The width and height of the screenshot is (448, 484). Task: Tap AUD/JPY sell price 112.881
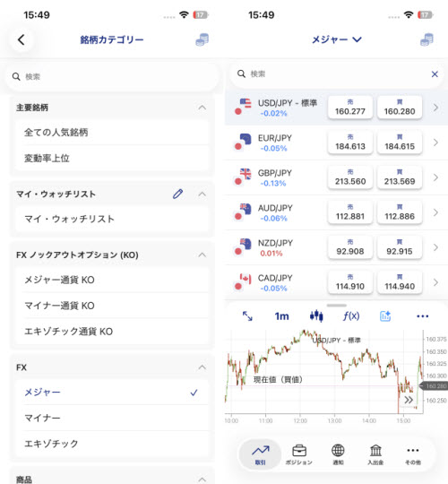click(x=350, y=212)
